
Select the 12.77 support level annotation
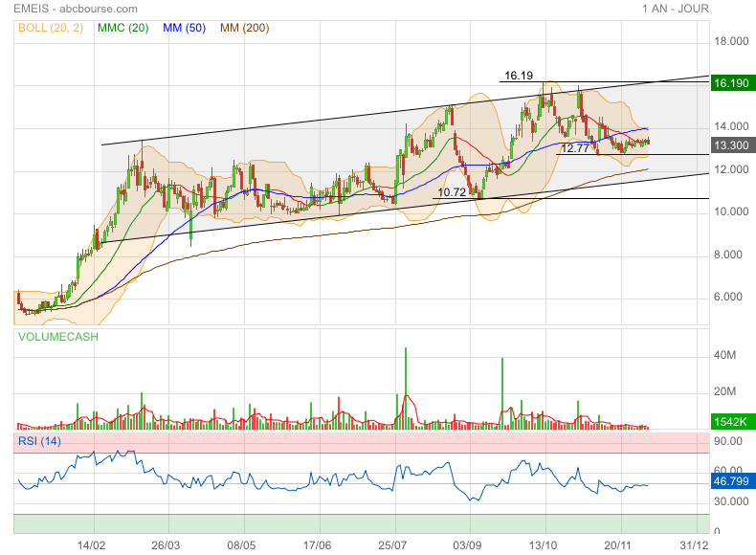coord(575,148)
